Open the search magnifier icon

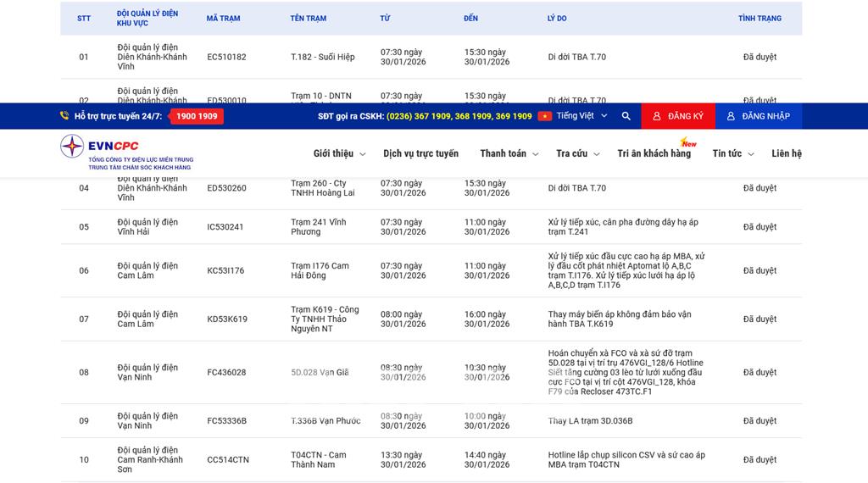click(626, 116)
